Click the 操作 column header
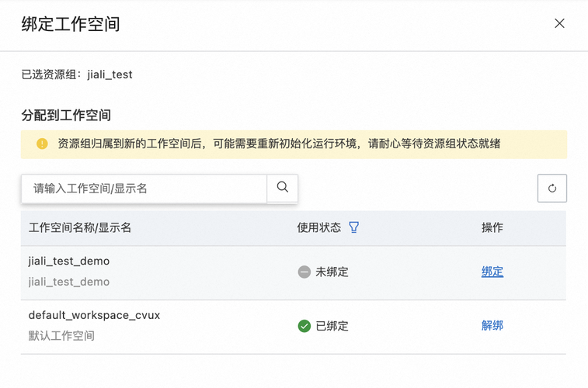The height and width of the screenshot is (388, 588). (492, 227)
